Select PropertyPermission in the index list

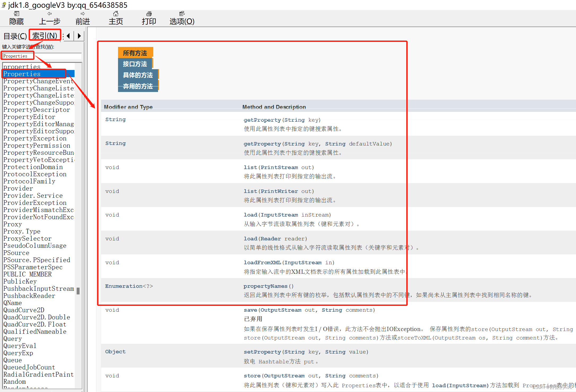37,145
